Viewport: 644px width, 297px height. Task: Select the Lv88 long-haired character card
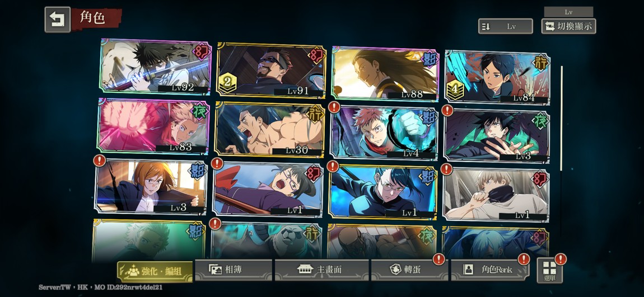click(385, 73)
